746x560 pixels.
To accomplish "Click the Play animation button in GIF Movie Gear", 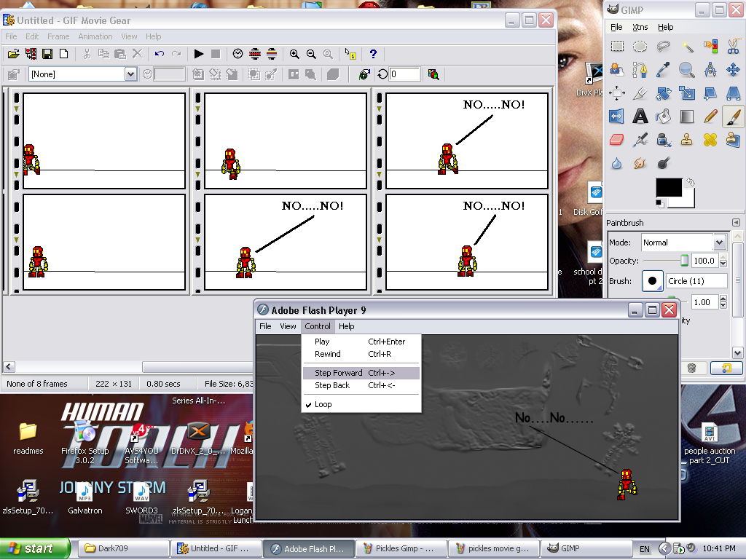I will coord(199,54).
